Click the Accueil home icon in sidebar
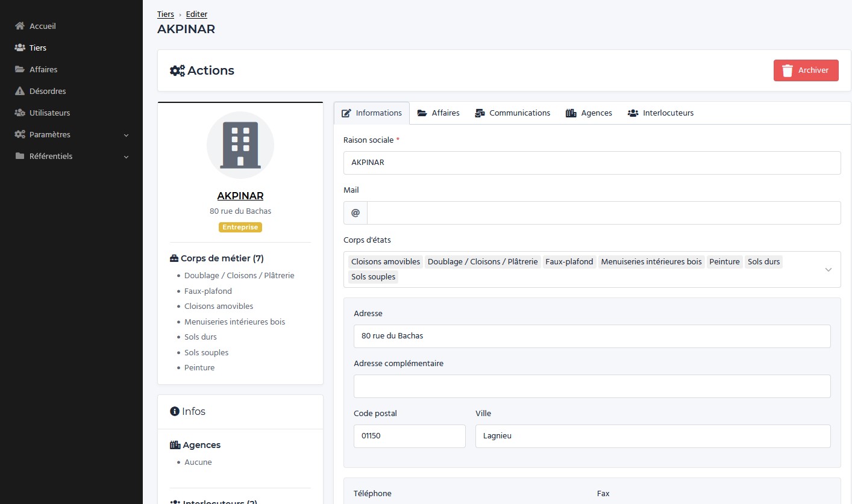The width and height of the screenshot is (852, 504). tap(20, 26)
